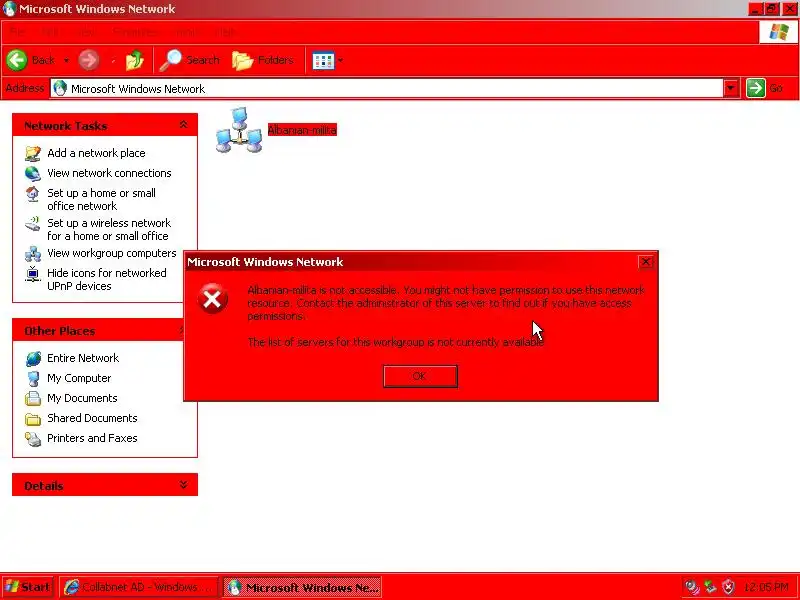Open the Help menu

coord(225,32)
